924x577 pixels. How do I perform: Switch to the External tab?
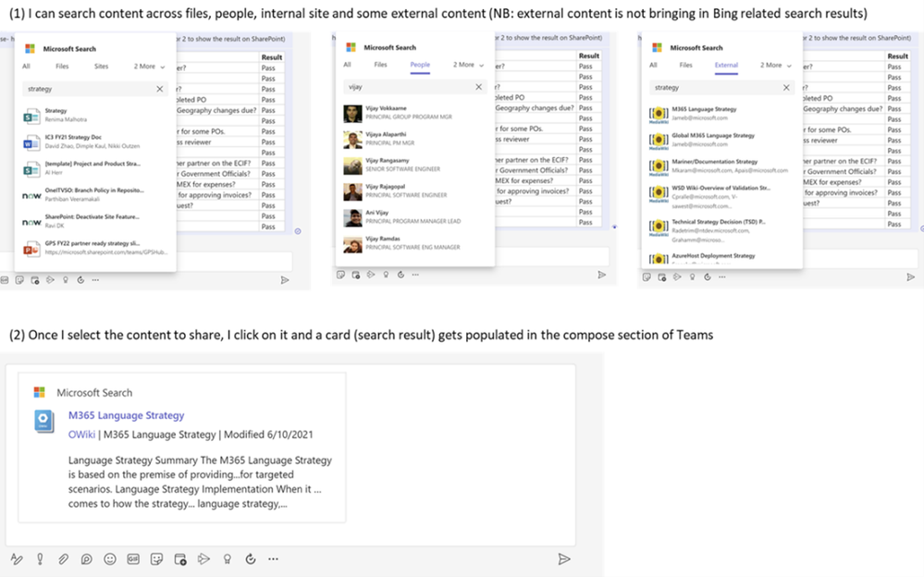point(726,66)
